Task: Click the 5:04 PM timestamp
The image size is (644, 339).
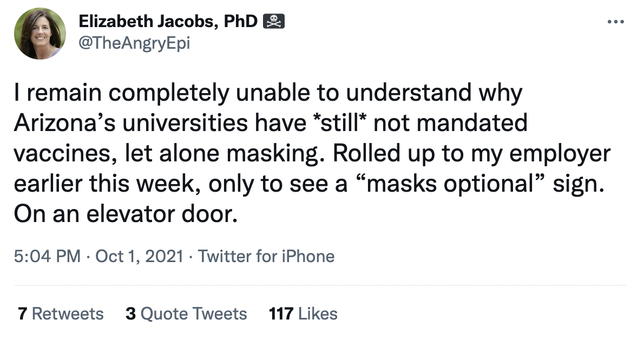Action: 47,256
